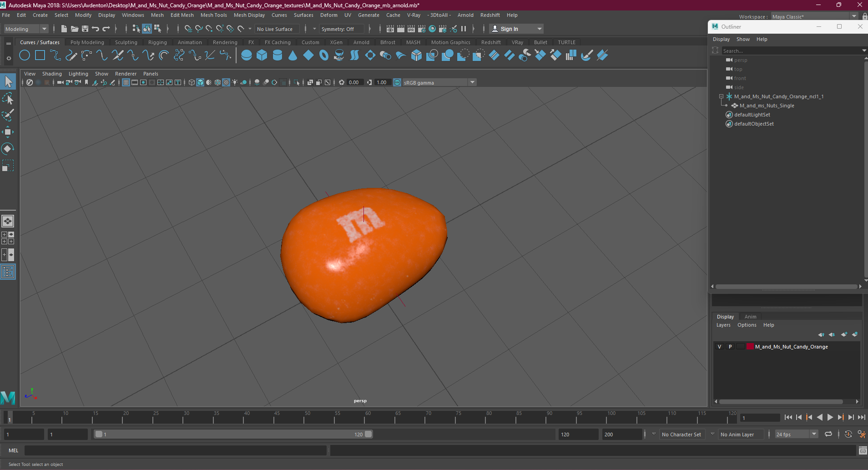Select the arrow Select tool in toolbox
This screenshot has height=470, width=868.
pos(8,82)
